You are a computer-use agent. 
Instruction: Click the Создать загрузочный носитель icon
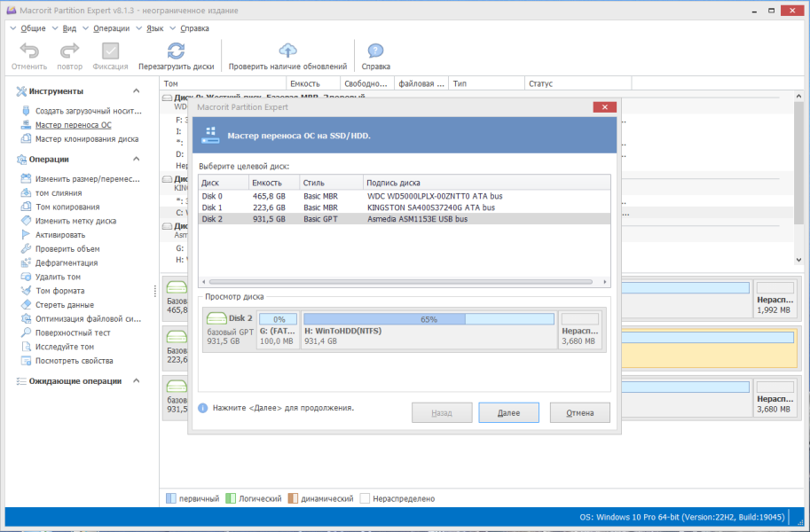click(26, 111)
